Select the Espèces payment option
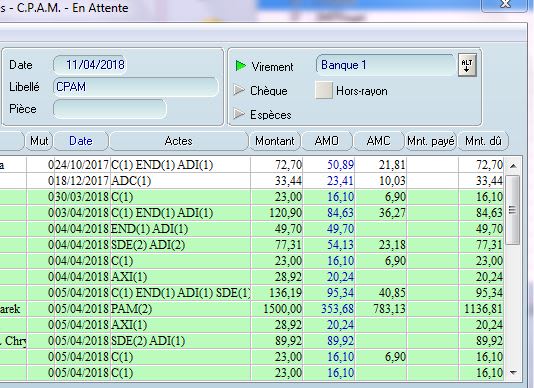 (263, 114)
